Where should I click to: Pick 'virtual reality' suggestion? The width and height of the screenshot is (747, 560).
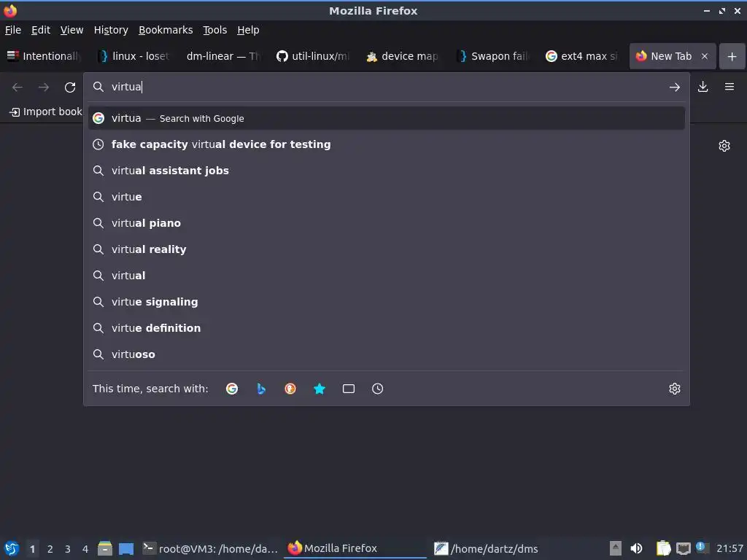(387, 249)
